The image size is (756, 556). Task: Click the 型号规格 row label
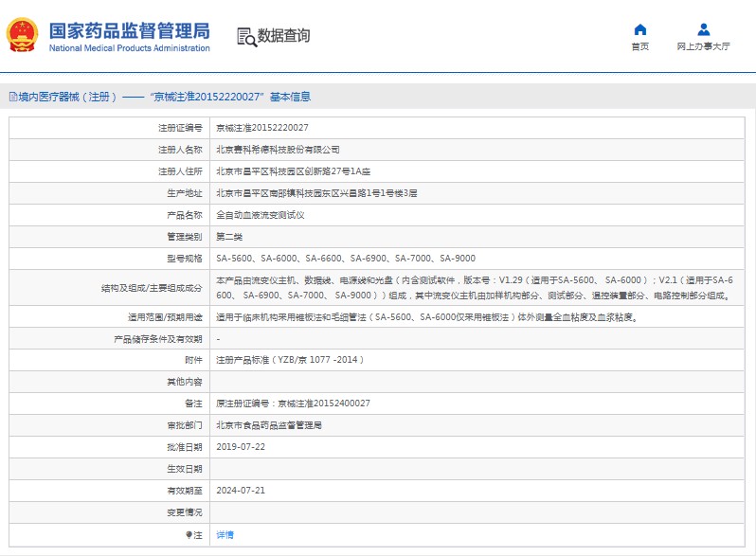[x=185, y=259]
